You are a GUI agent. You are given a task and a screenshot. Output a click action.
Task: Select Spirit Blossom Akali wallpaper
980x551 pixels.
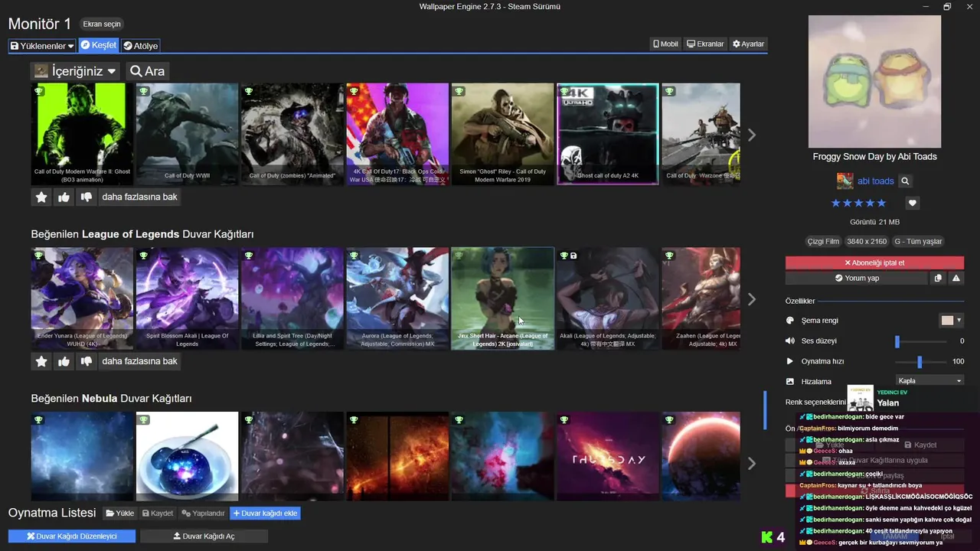187,298
